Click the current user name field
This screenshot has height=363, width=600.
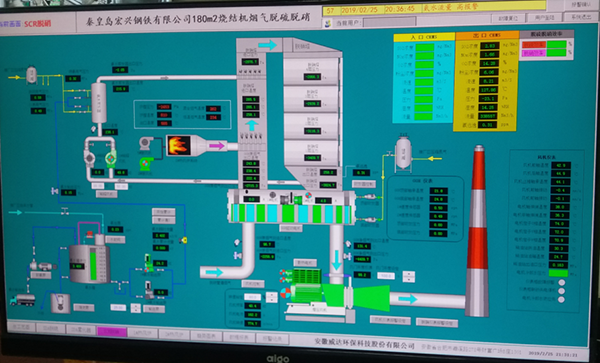pos(389,22)
